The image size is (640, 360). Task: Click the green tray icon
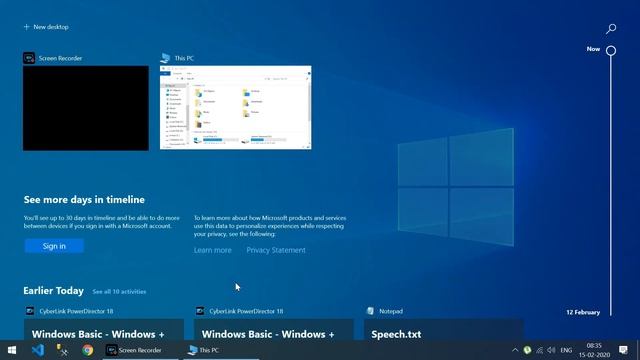pos(527,350)
